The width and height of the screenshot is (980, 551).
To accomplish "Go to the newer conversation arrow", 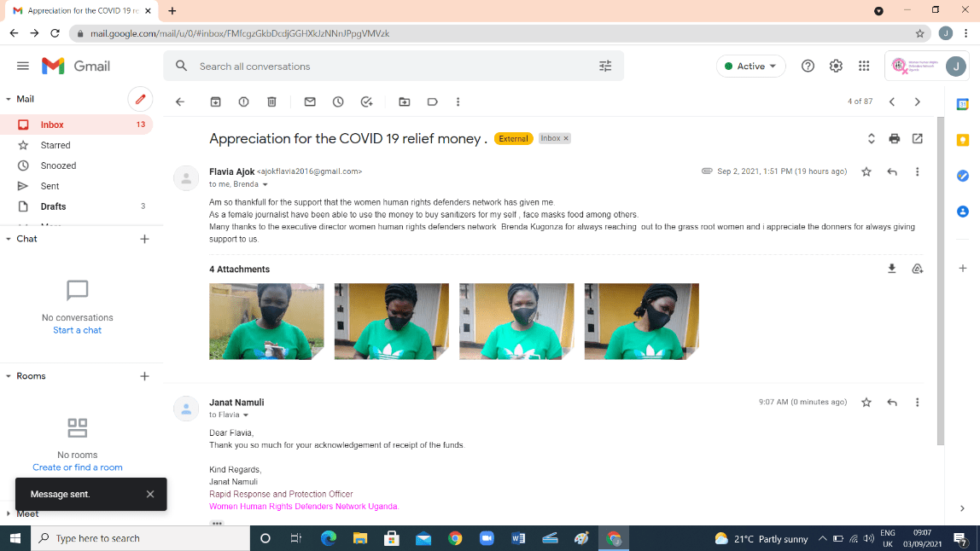I will 892,101.
